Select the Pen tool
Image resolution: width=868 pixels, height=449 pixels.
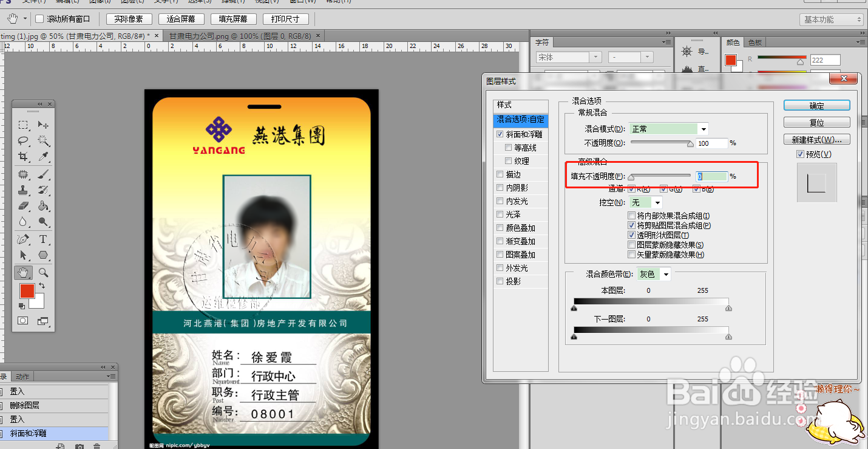[x=23, y=239]
